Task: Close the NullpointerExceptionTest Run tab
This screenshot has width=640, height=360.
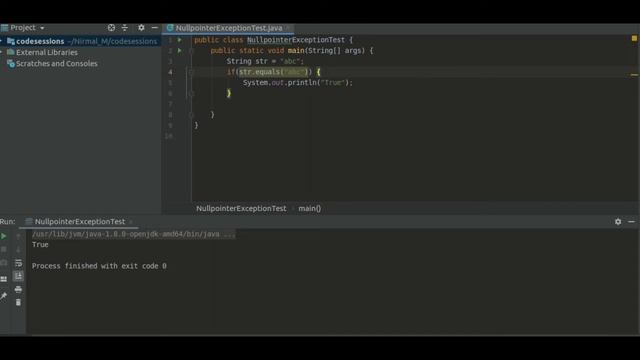Action: (131, 222)
